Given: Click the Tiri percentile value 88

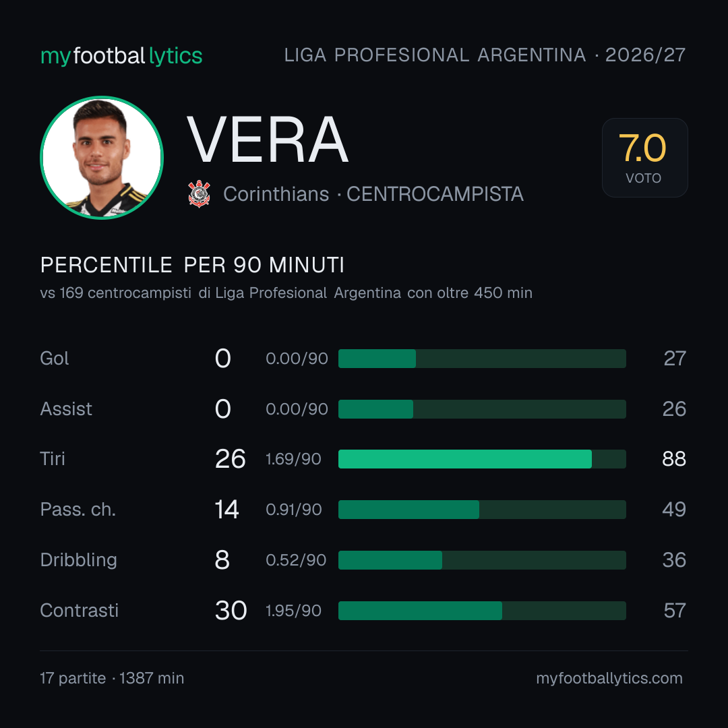Looking at the screenshot, I should point(674,459).
